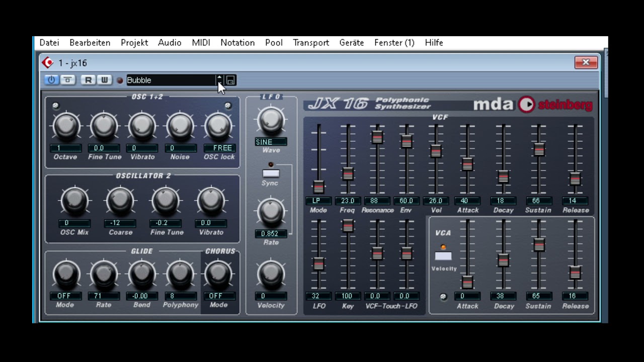644x362 pixels.
Task: Open the Bearbeiten menu
Action: point(90,43)
